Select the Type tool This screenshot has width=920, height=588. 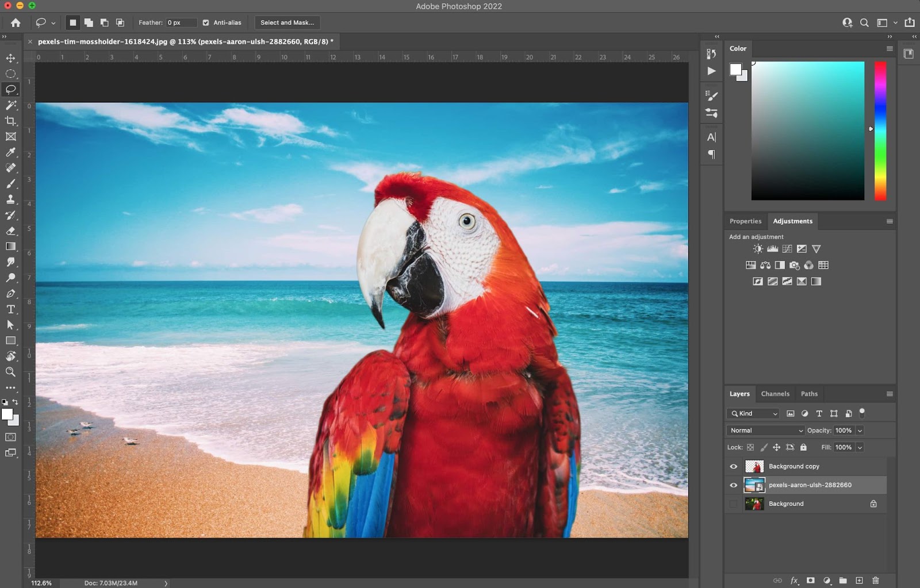(x=11, y=309)
